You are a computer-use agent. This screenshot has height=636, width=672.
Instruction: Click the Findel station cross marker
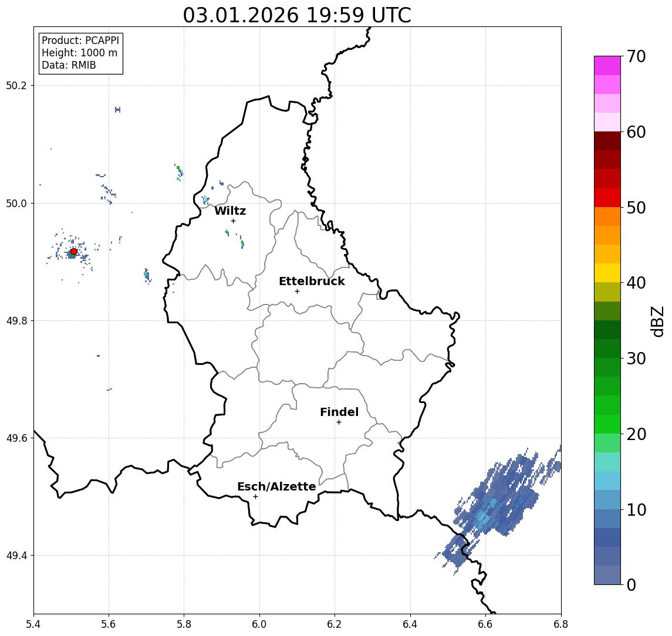click(339, 422)
